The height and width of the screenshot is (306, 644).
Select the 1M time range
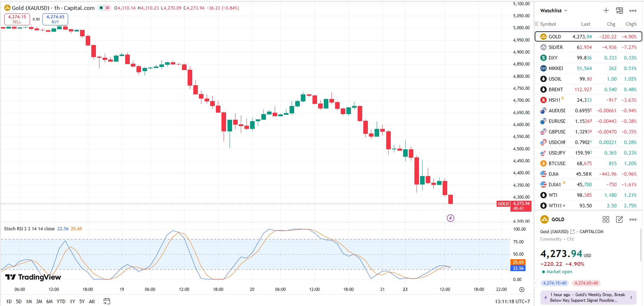(29, 301)
